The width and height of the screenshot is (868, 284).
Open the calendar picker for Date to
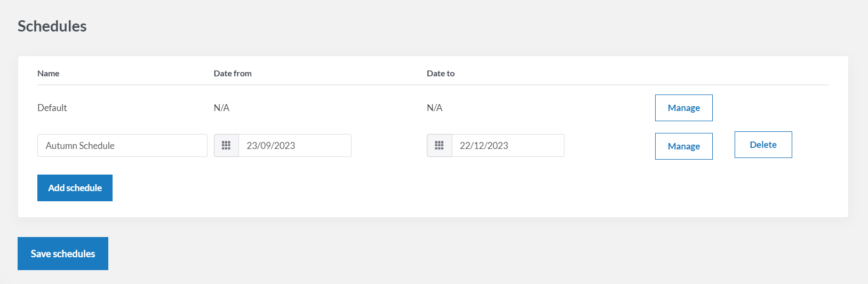[439, 145]
